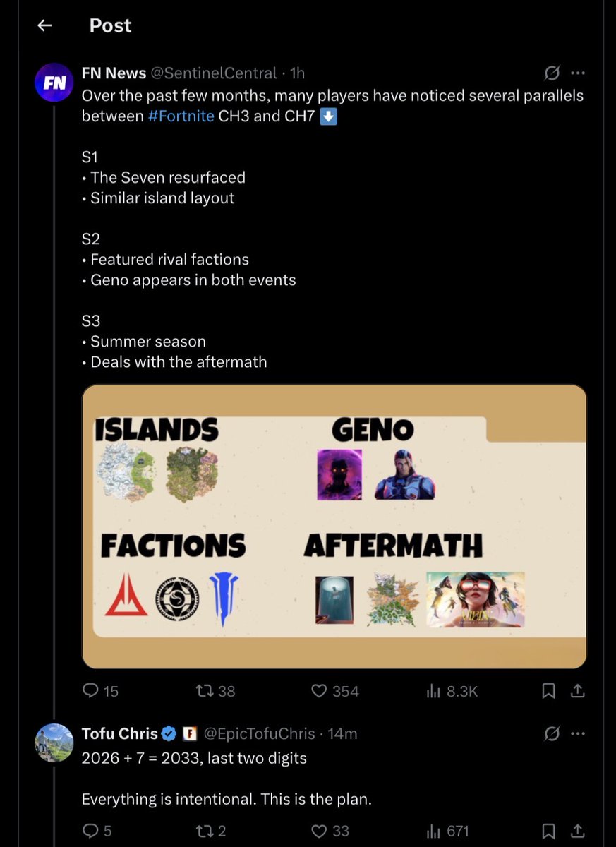Reply to the FN News post
This screenshot has height=847, width=616.
click(x=100, y=691)
